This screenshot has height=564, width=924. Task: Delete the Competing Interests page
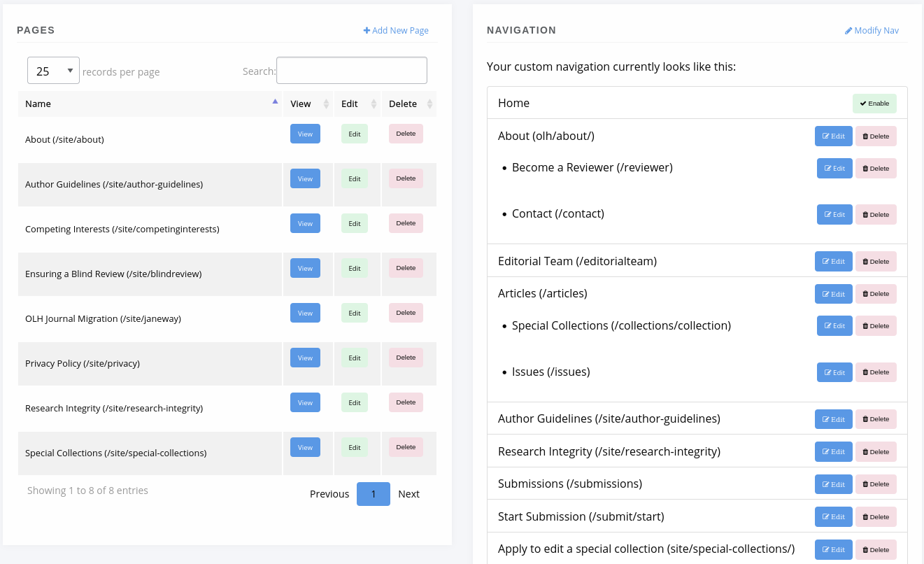tap(406, 223)
